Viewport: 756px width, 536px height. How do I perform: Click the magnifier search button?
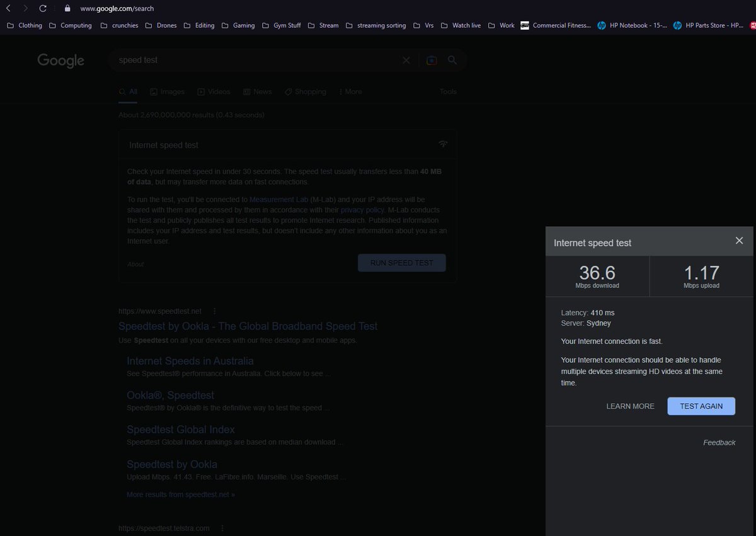coord(452,60)
